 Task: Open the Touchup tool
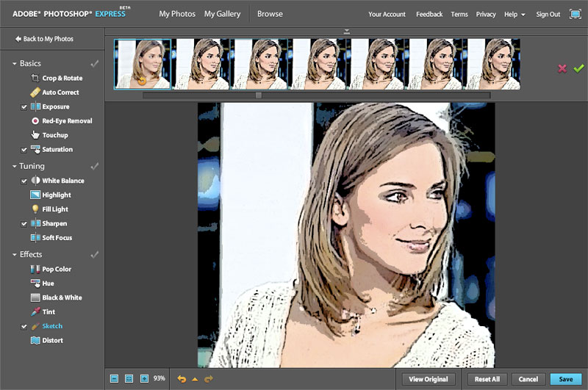(x=54, y=135)
